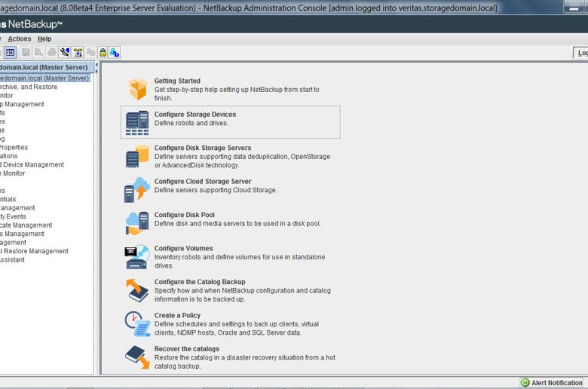Select the 'Properties' tree item

click(14, 147)
